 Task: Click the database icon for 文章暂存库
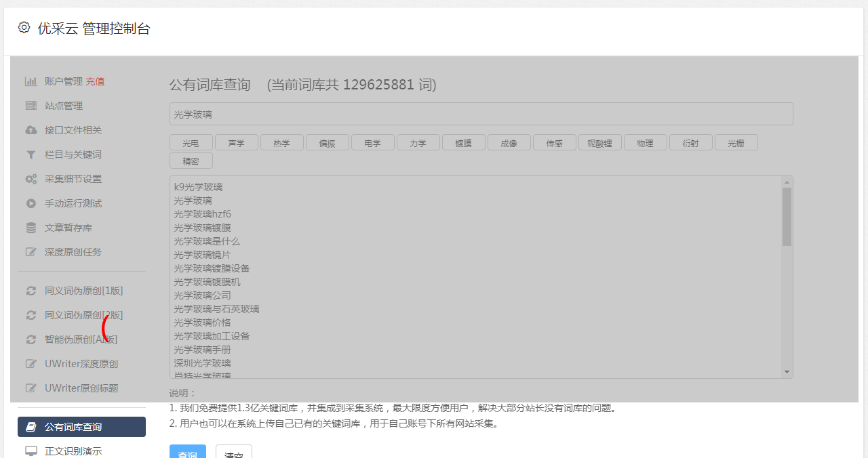tap(31, 228)
